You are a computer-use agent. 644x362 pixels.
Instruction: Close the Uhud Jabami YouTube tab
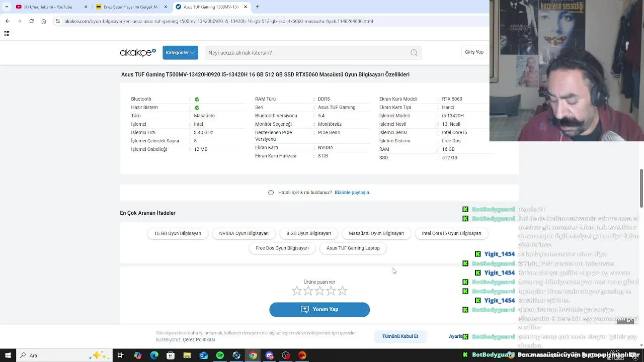pyautogui.click(x=86, y=7)
